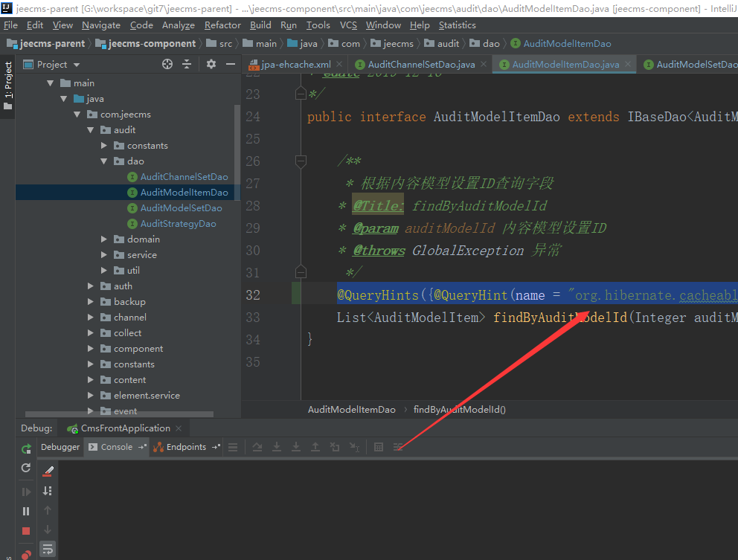Click the Rerun CmsFrontApplication debug icon
This screenshot has width=738, height=560.
(26, 448)
